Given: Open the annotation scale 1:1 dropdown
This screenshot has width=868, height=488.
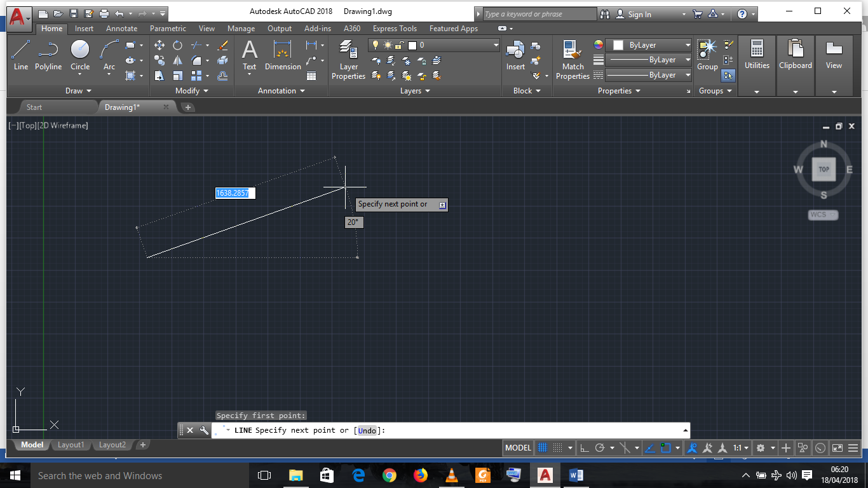Looking at the screenshot, I should pos(742,448).
